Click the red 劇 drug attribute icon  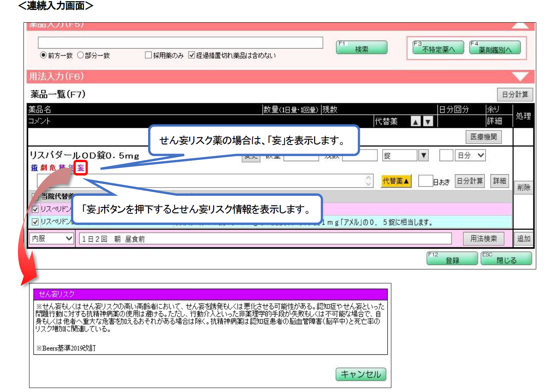pyautogui.click(x=44, y=168)
